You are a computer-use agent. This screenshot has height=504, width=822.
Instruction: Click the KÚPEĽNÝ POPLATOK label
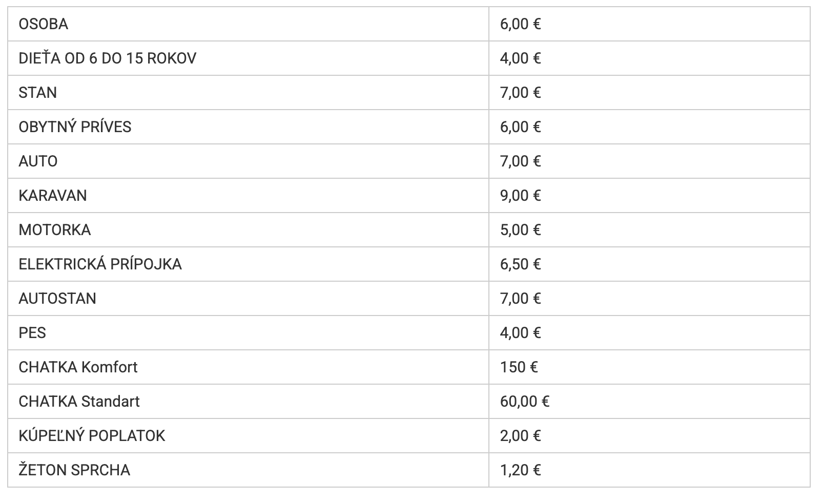point(92,436)
